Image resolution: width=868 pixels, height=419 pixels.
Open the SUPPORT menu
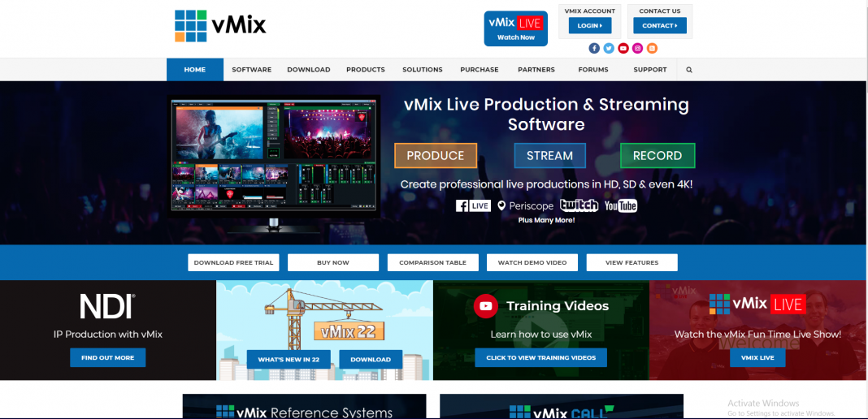(650, 70)
